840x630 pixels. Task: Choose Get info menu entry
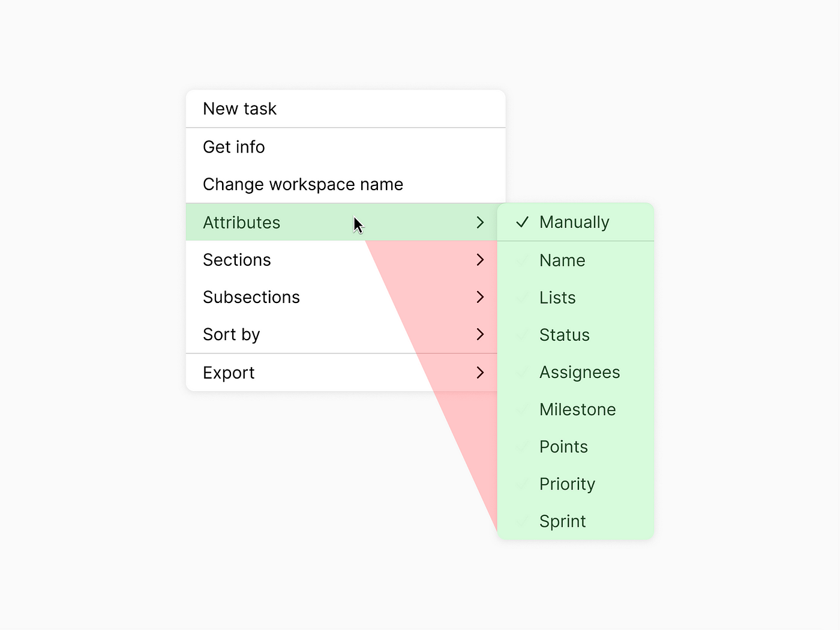tap(234, 147)
